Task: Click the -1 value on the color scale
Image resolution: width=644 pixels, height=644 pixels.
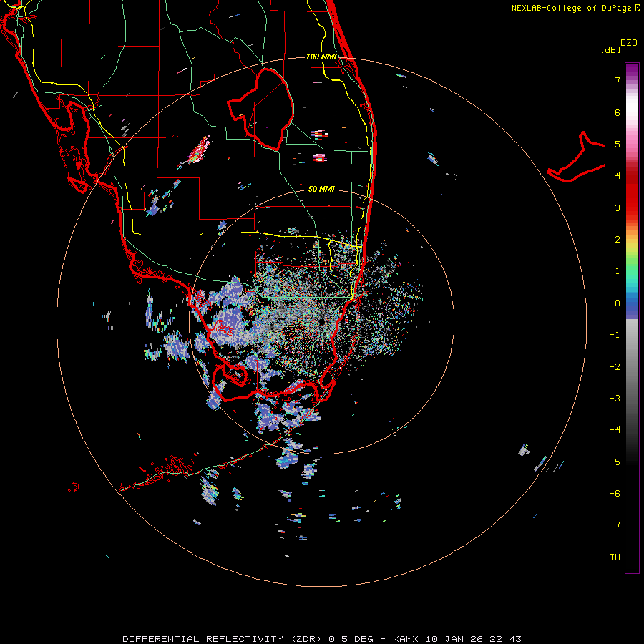Action: [x=615, y=335]
